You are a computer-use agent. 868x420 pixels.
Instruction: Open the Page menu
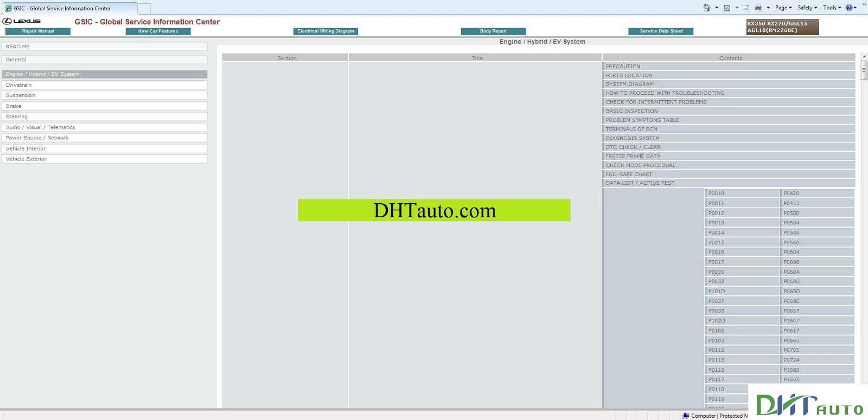point(783,8)
